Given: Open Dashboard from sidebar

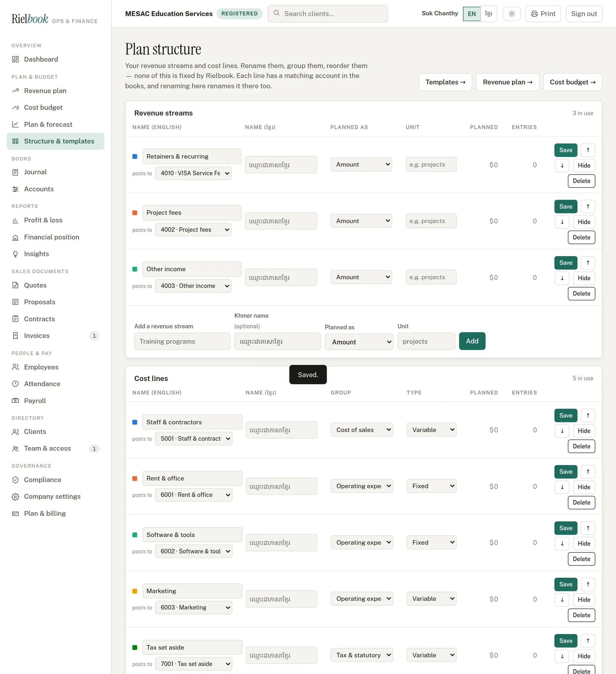Looking at the screenshot, I should coord(56,59).
